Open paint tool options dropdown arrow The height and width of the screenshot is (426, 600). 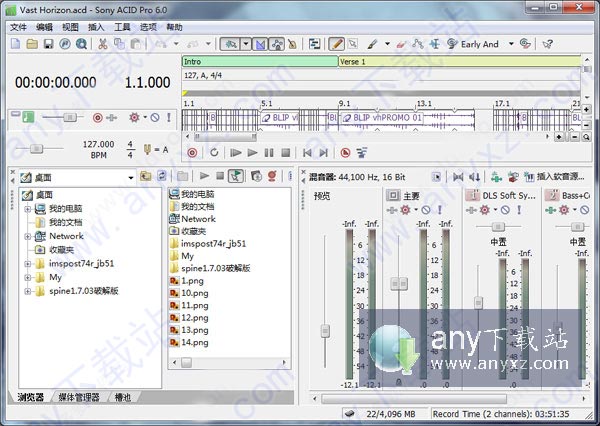[387, 44]
